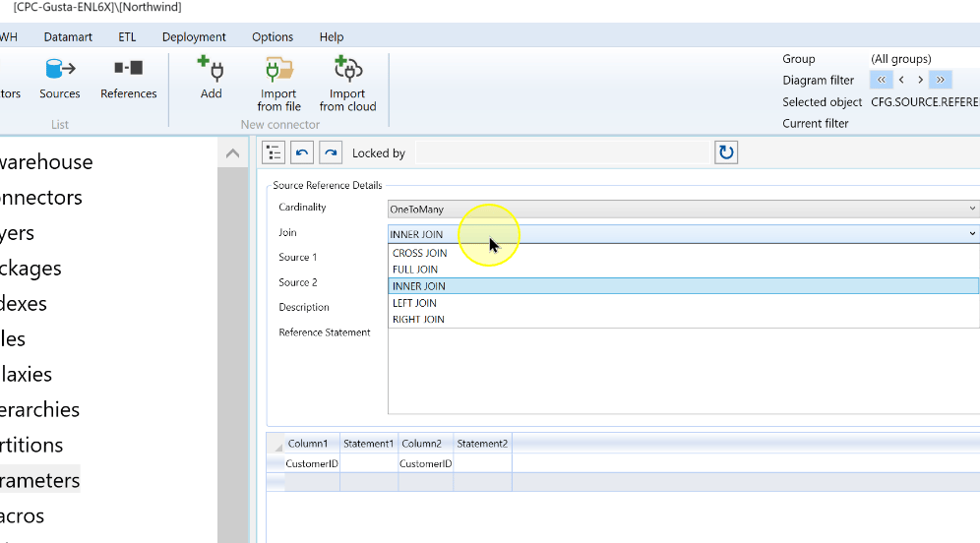Screen dimensions: 980x543
Task: Choose RIGHT JOIN from the list
Action: 683,320
